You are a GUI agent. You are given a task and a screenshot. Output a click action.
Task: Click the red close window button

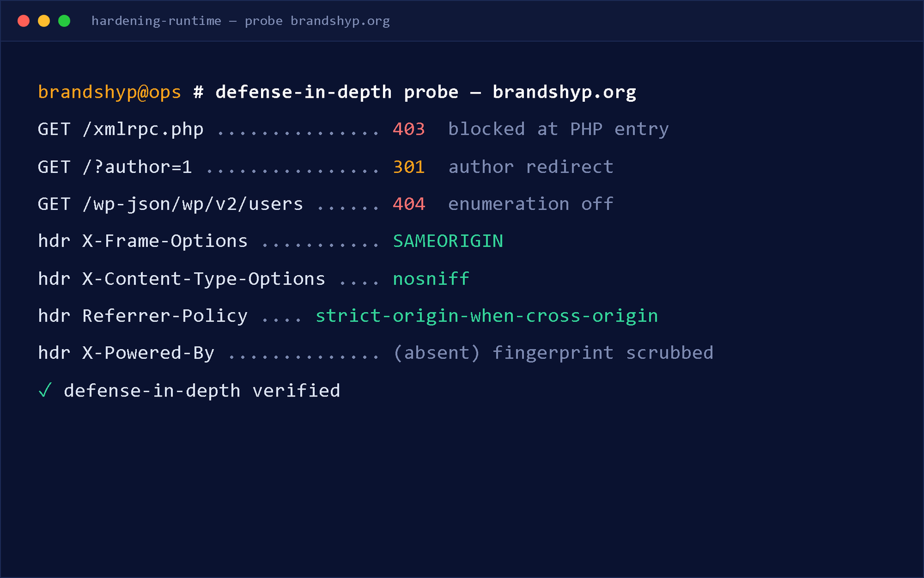click(x=24, y=21)
